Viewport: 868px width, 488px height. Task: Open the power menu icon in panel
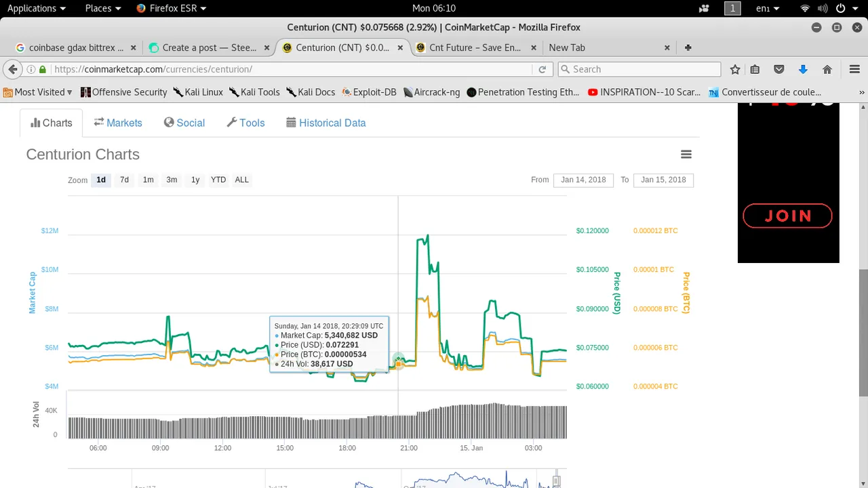click(840, 8)
